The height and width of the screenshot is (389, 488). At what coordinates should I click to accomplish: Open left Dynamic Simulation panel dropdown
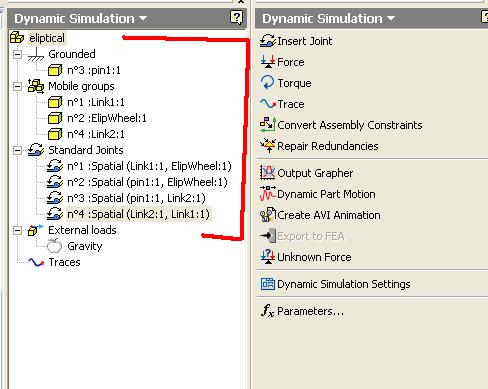point(143,18)
